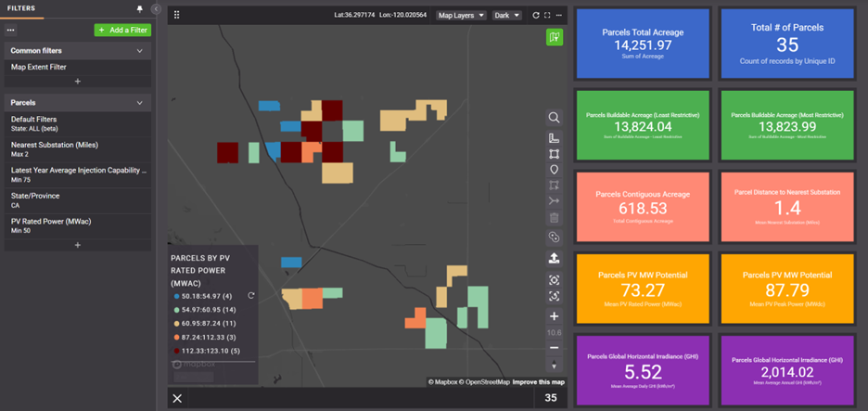
Task: Open the filters three-dot menu
Action: [11, 31]
